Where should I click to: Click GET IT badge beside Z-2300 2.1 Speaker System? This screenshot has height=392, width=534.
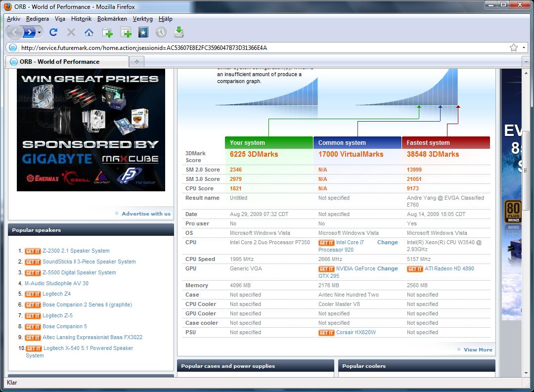click(33, 251)
